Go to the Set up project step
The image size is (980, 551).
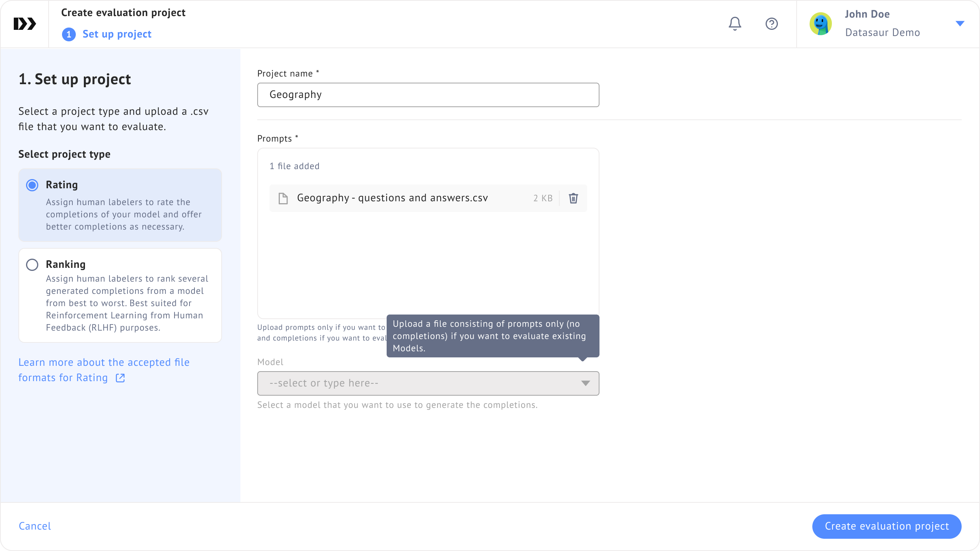117,34
